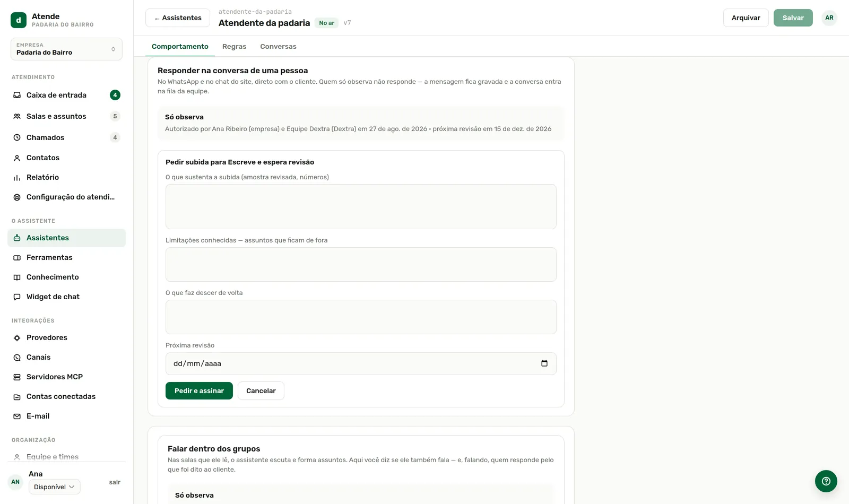Image resolution: width=849 pixels, height=504 pixels.
Task: Open the Disponível status dropdown
Action: [x=55, y=487]
